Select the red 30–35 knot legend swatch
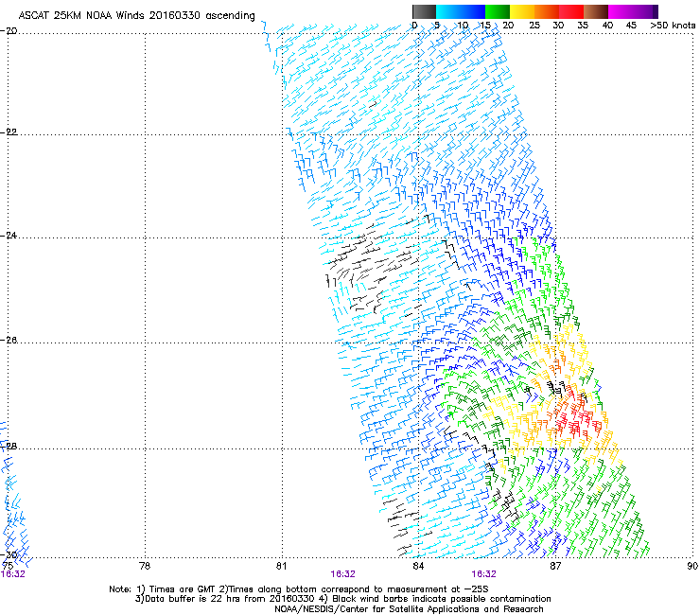 click(571, 11)
